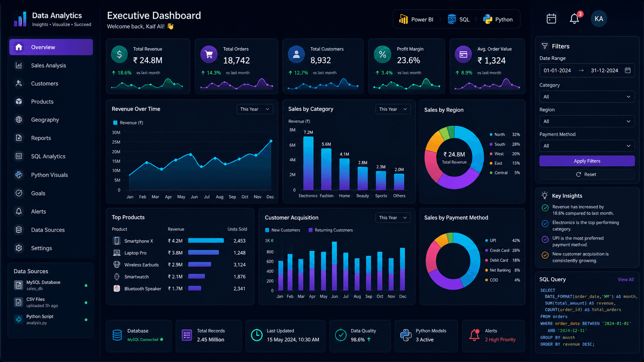
Task: Open SQL Analytics in sidebar
Action: (51, 156)
